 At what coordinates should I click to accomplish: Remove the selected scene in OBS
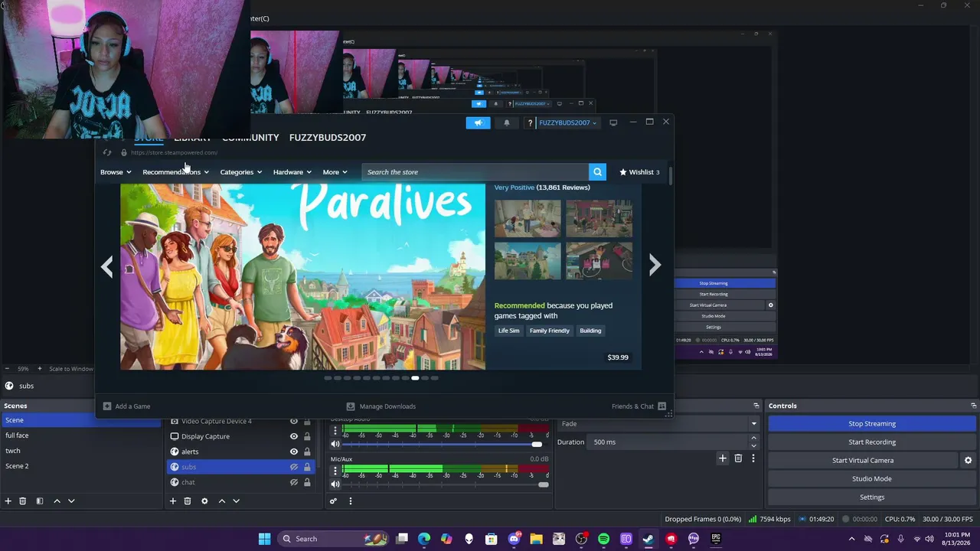point(23,501)
